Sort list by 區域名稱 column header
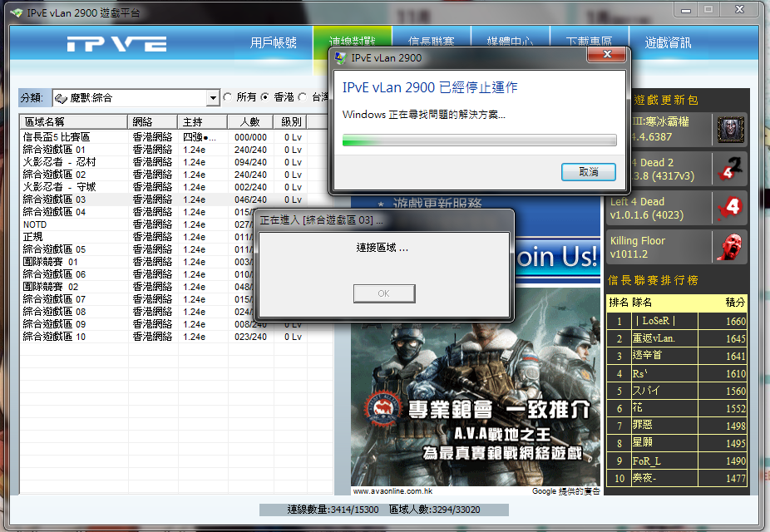 pos(73,121)
